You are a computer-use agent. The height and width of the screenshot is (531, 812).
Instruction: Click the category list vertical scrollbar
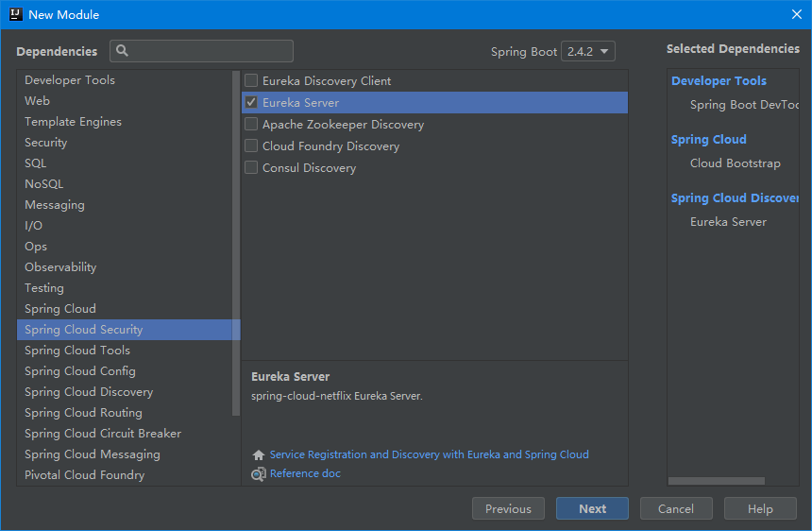click(x=236, y=243)
